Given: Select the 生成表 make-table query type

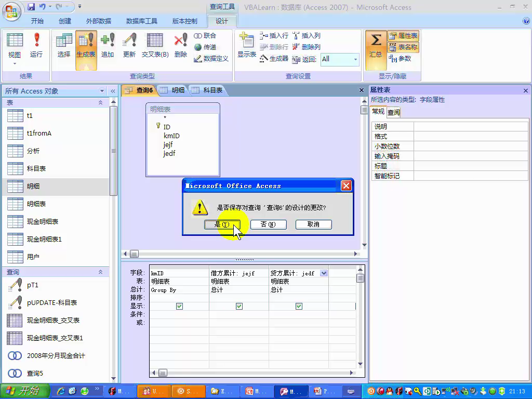Looking at the screenshot, I should click(86, 50).
